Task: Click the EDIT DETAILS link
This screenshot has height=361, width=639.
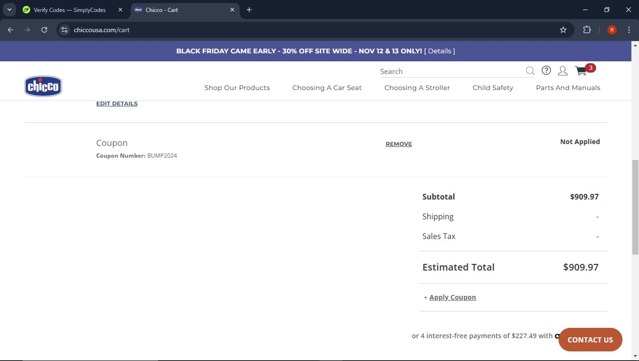Action: tap(117, 103)
